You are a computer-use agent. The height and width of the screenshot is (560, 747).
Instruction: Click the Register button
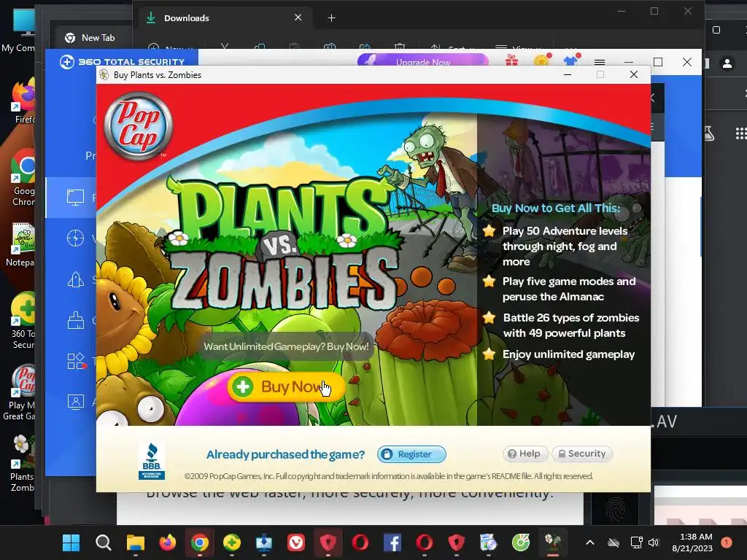pyautogui.click(x=411, y=454)
